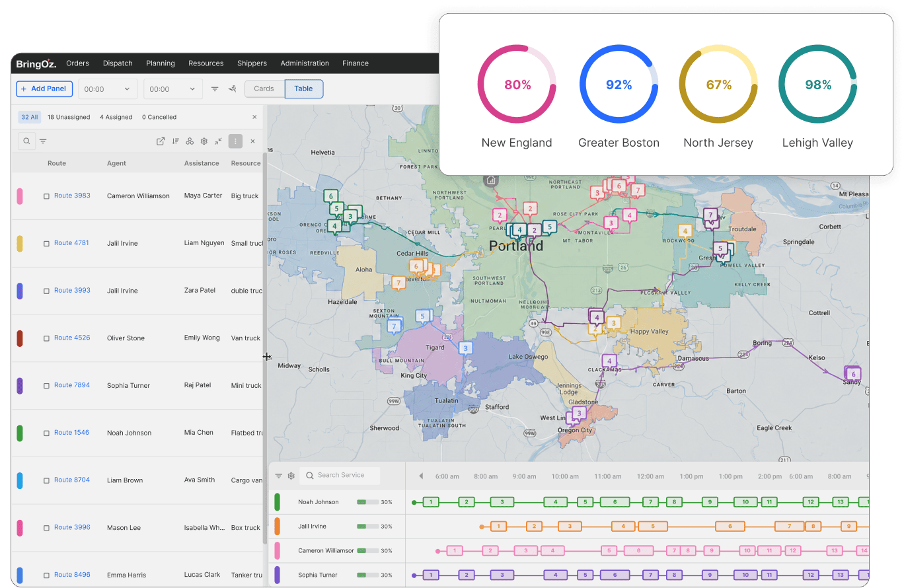Filter by 4 Assigned tab

click(116, 117)
